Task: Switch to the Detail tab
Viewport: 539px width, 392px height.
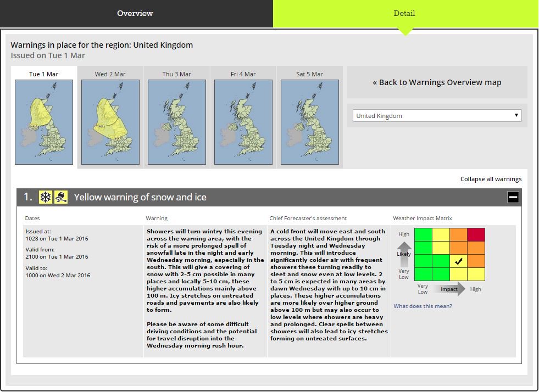Action: click(404, 14)
